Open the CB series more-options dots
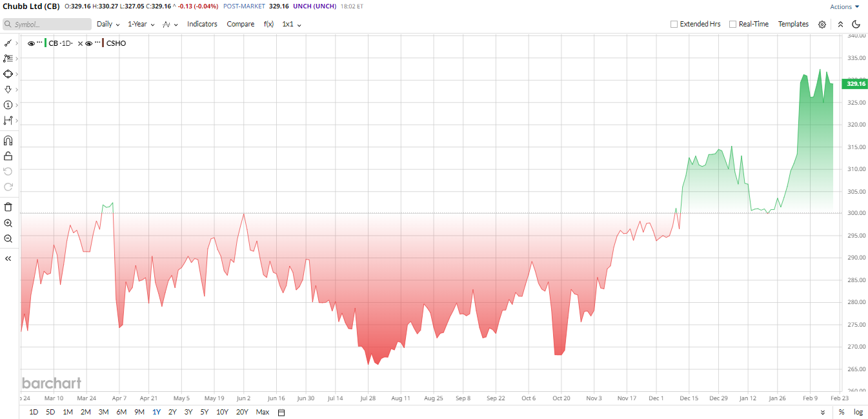The image size is (868, 419). click(x=39, y=43)
